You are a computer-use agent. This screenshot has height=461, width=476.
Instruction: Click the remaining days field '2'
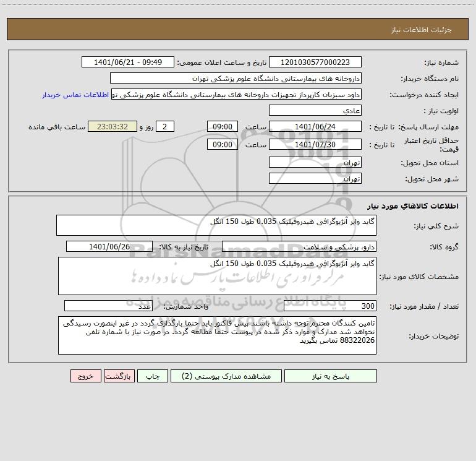[x=165, y=126]
